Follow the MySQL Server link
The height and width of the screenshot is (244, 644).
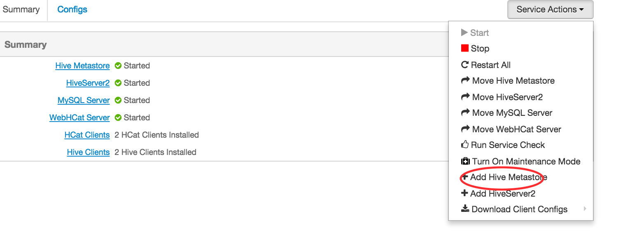[84, 100]
